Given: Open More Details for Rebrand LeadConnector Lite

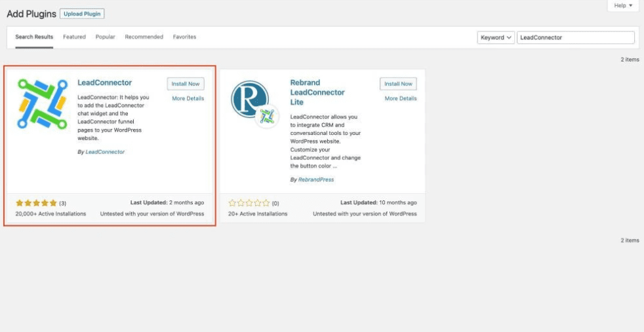Looking at the screenshot, I should click(x=401, y=98).
